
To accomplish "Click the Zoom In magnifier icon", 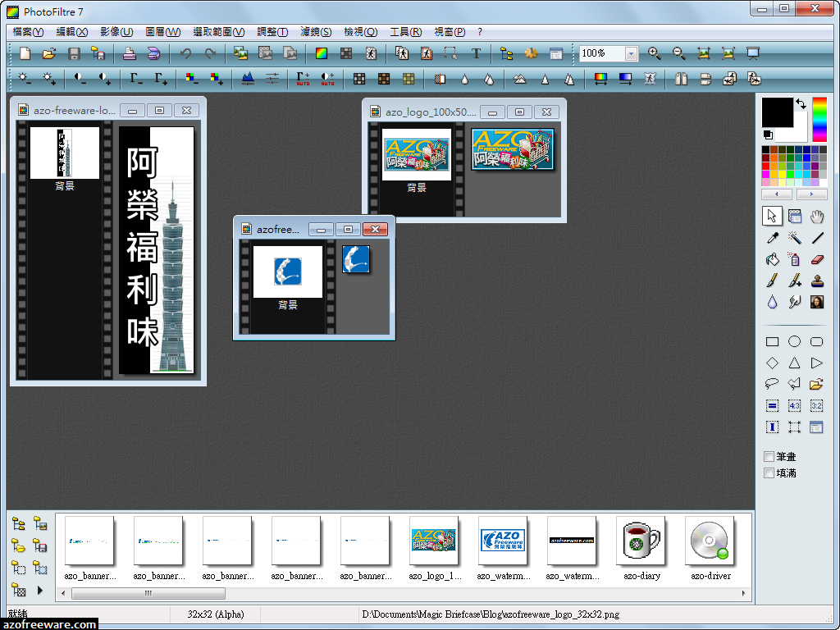I will click(x=654, y=52).
